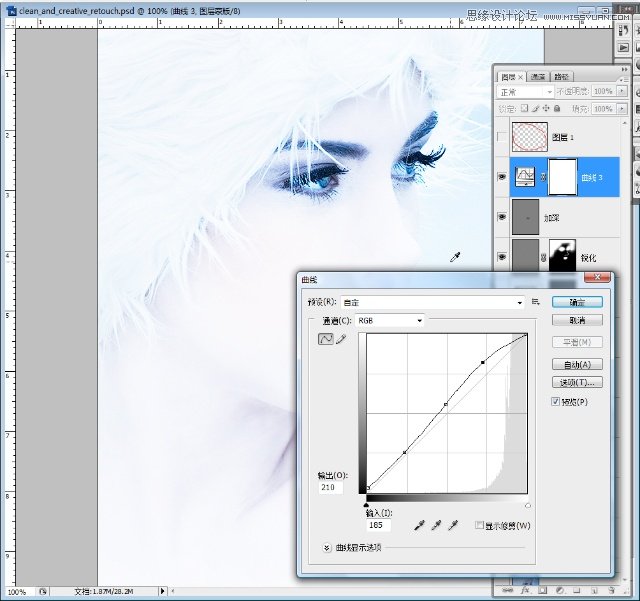Click the 取消 cancel button
Image resolution: width=640 pixels, height=601 pixels.
[577, 320]
